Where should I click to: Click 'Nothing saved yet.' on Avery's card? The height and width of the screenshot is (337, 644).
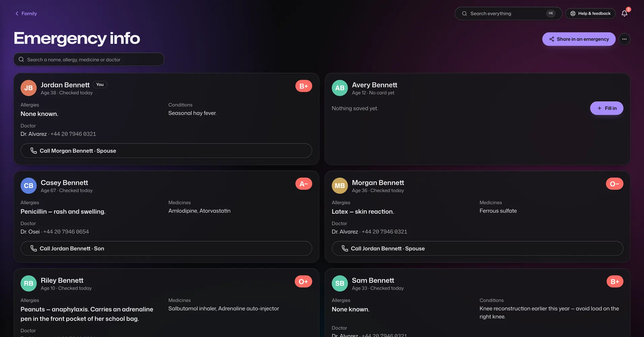355,108
